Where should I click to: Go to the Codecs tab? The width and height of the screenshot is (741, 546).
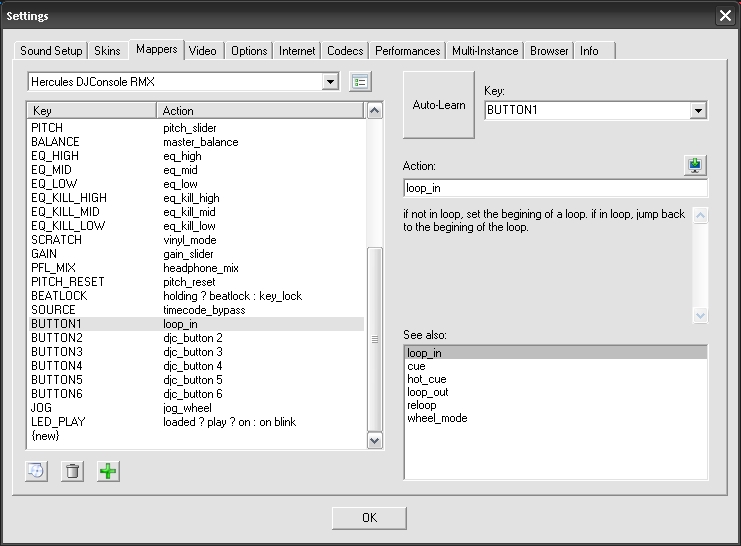coord(345,51)
